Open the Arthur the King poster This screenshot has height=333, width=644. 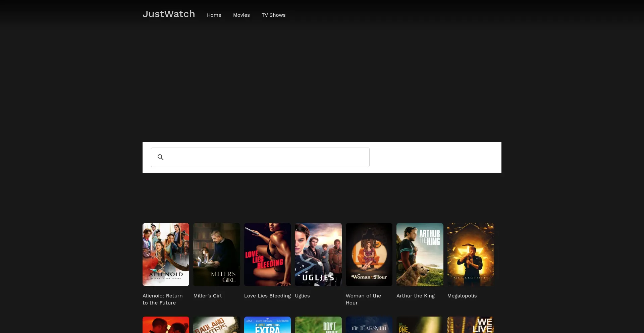(420, 255)
